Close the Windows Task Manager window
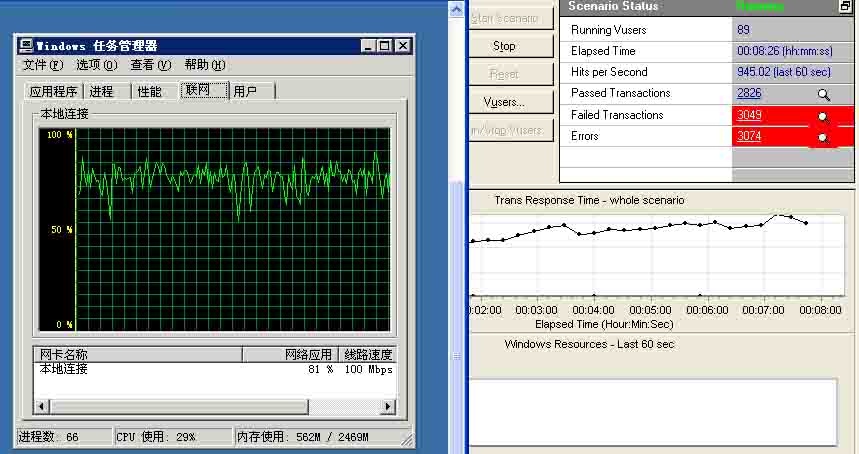The width and height of the screenshot is (859, 454). 402,46
